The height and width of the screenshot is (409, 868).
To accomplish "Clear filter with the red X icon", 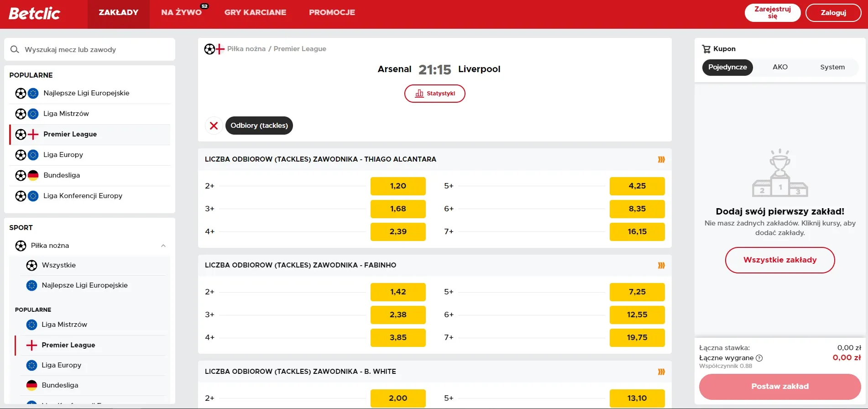I will point(214,126).
